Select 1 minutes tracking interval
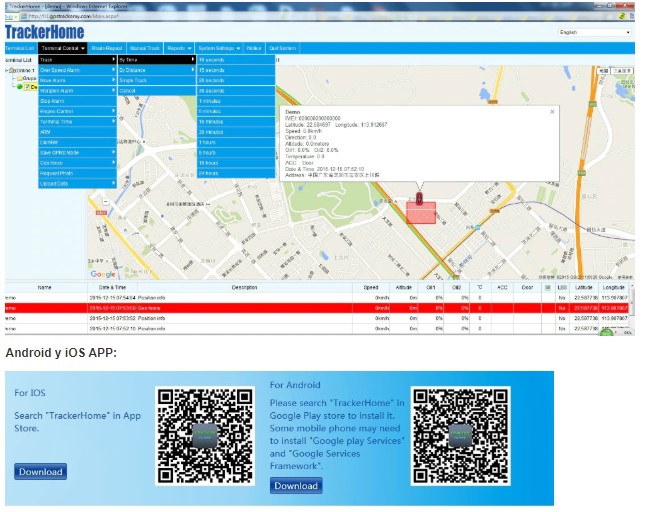 236,101
